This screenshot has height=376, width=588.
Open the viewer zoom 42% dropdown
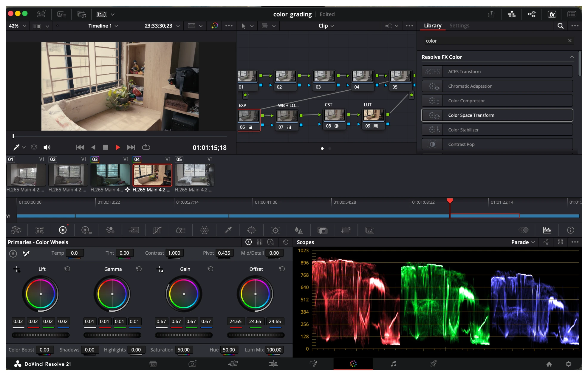18,26
